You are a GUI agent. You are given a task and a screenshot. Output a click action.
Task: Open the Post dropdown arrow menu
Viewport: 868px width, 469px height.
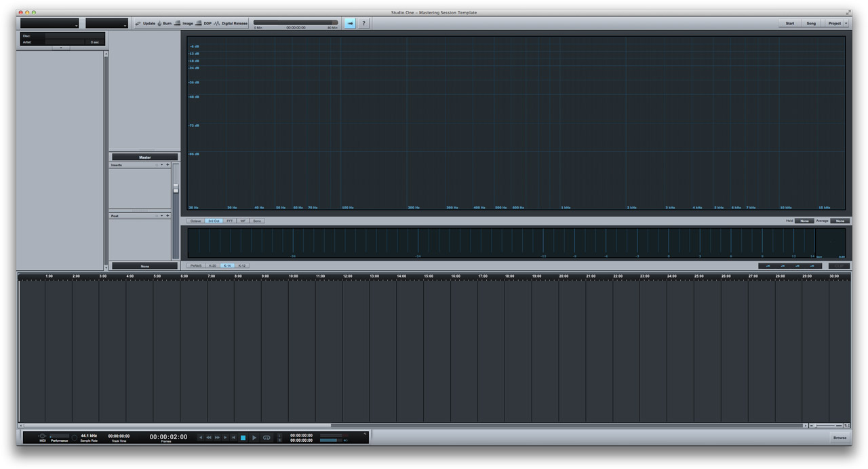tap(161, 216)
